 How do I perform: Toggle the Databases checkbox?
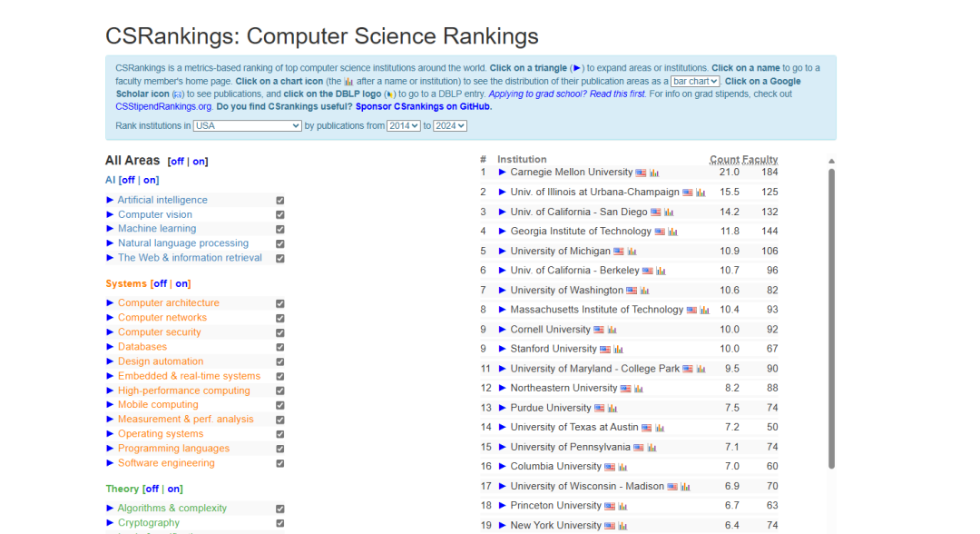[280, 347]
